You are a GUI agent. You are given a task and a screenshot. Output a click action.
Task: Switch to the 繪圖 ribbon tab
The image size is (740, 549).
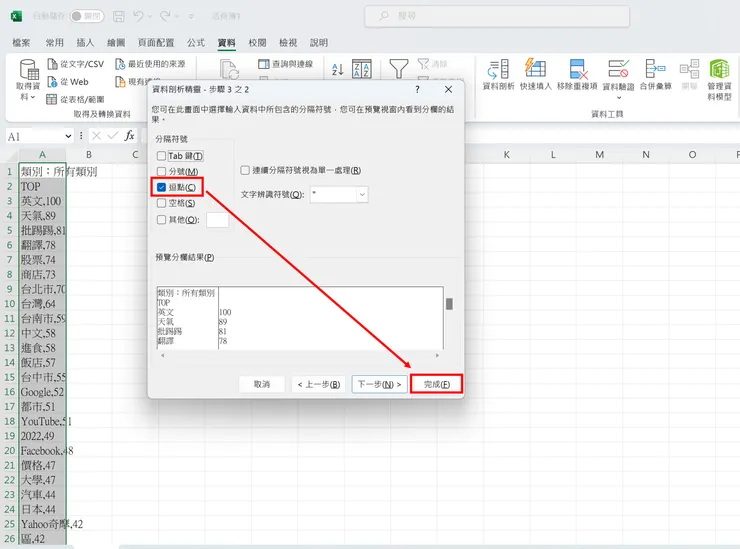(x=116, y=42)
